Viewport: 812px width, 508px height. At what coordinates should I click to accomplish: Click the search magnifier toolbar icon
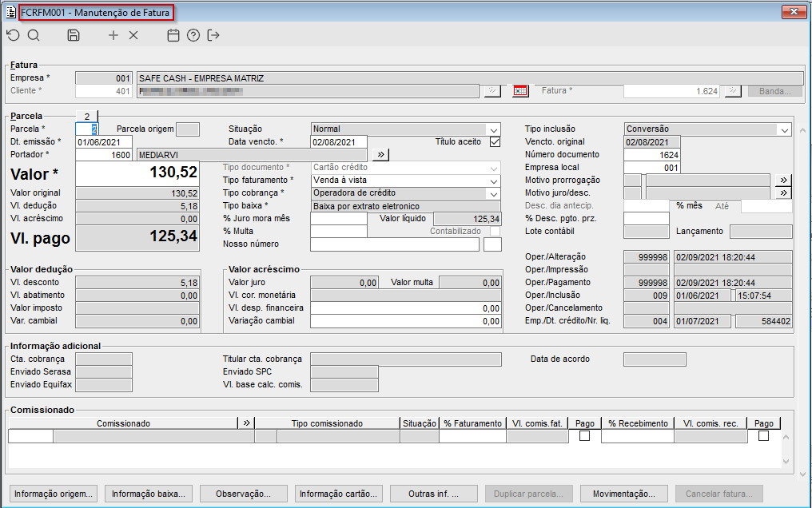point(34,35)
